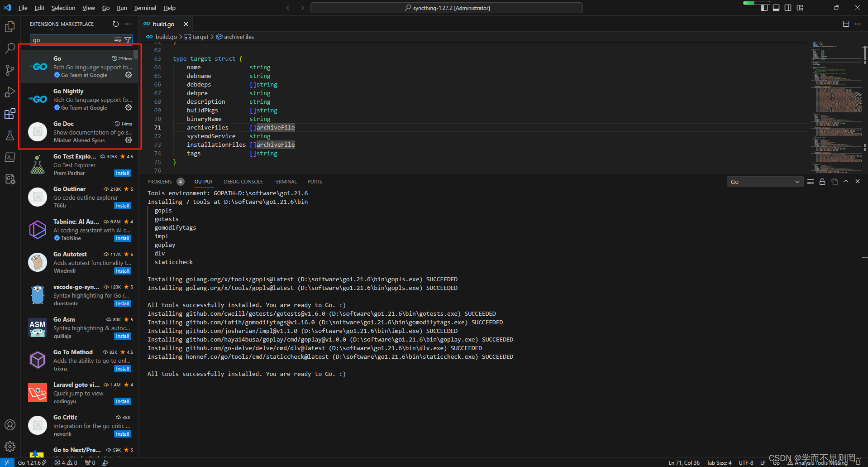This screenshot has height=467, width=868.
Task: Select the Go language mode in status bar
Action: tap(776, 462)
